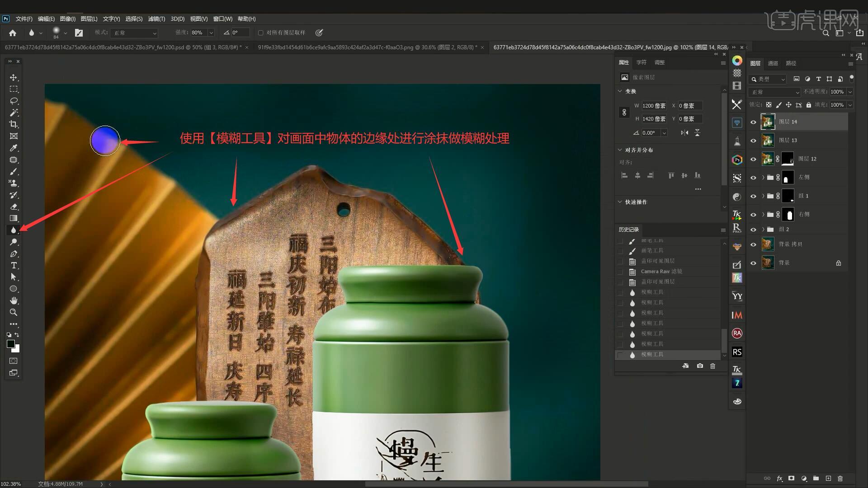868x488 pixels.
Task: Open the blur mode dropdown
Action: tap(135, 33)
